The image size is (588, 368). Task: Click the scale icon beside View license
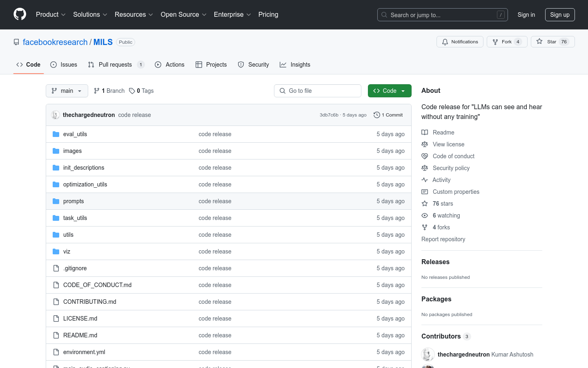click(x=425, y=144)
